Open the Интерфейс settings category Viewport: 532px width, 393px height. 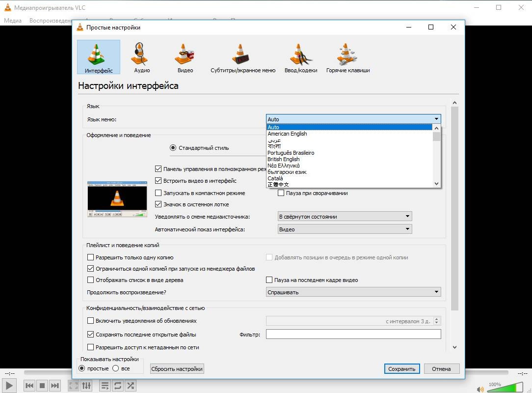[x=98, y=56]
